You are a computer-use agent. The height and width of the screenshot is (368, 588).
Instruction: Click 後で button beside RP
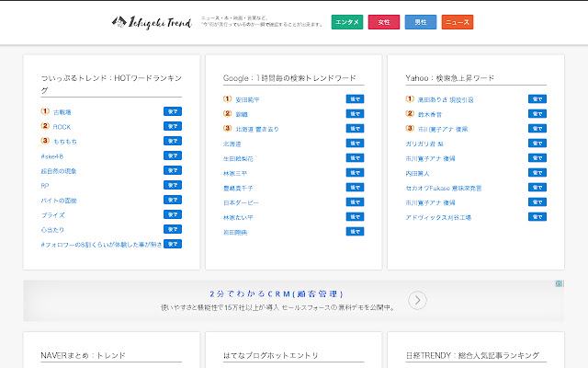(x=173, y=185)
